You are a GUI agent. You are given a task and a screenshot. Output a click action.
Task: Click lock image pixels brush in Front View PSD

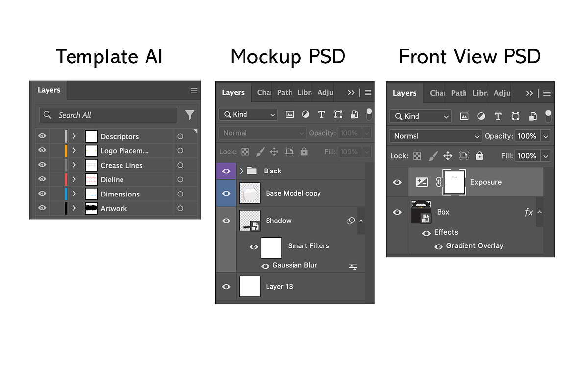[x=433, y=156]
